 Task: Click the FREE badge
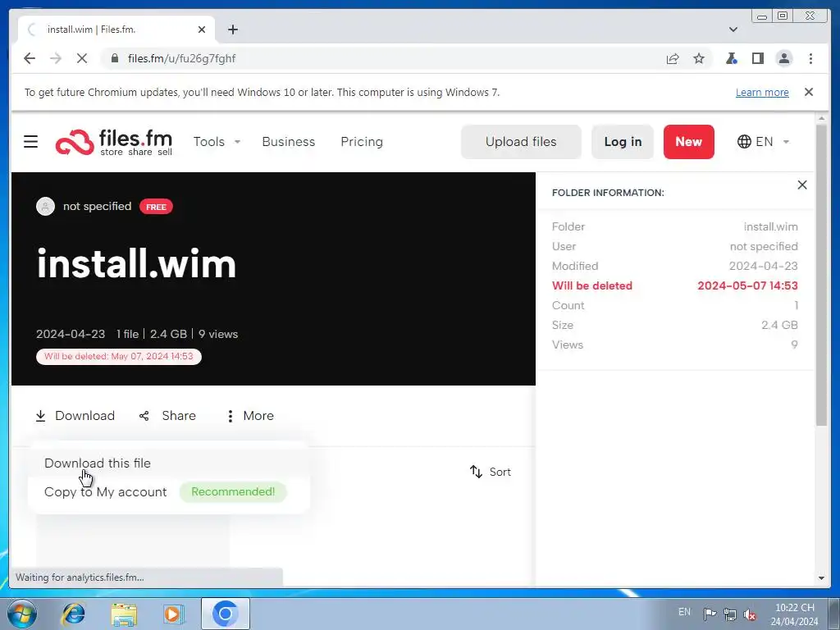point(156,207)
